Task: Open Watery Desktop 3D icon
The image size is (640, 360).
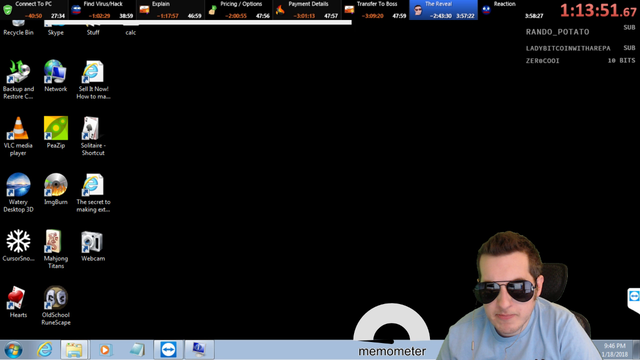Action: (18, 192)
